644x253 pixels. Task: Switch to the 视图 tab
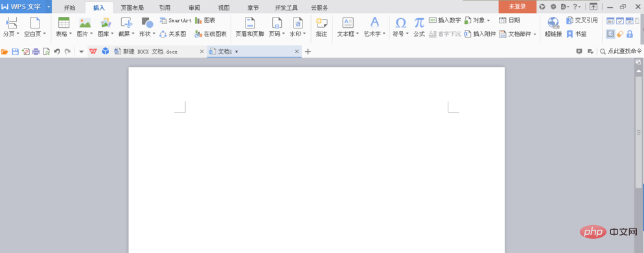224,8
